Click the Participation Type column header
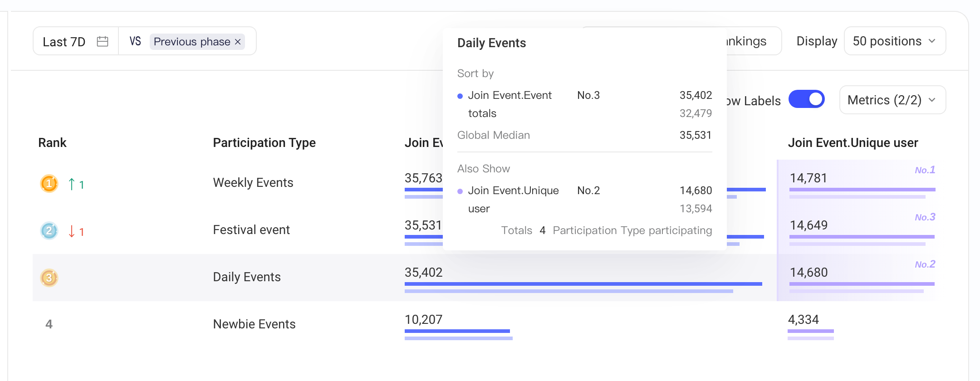This screenshot has width=980, height=381. [x=265, y=143]
